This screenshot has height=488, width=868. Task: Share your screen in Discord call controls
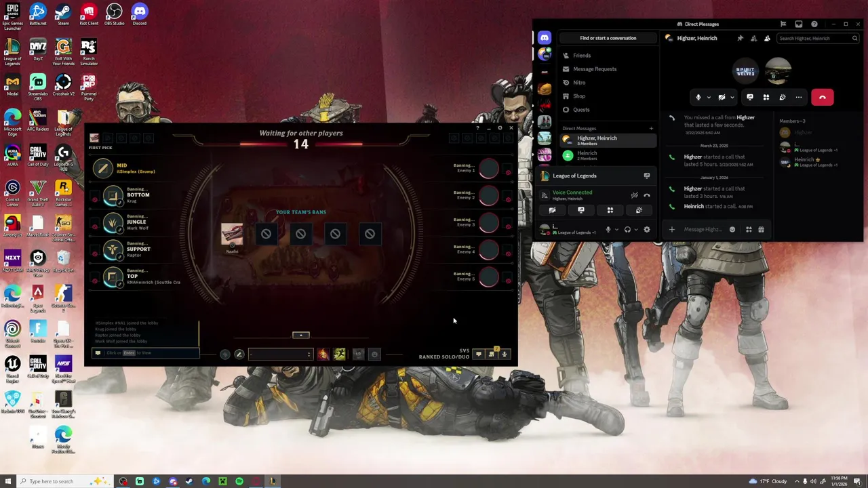tap(750, 97)
